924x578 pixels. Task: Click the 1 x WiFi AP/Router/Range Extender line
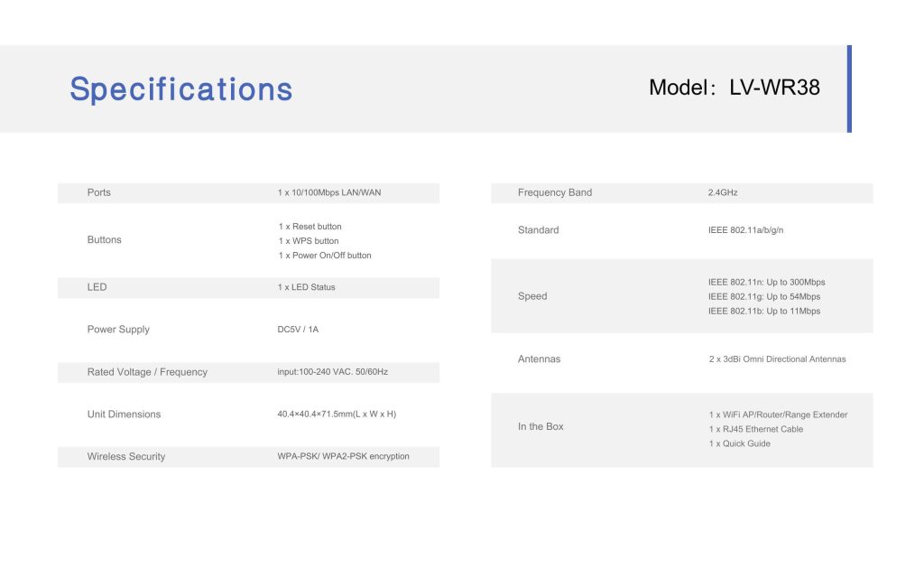click(779, 415)
